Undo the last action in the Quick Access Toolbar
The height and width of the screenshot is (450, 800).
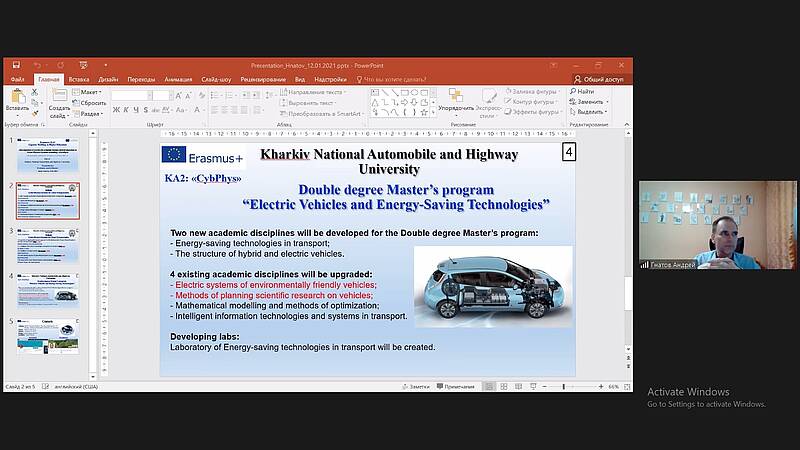click(37, 65)
